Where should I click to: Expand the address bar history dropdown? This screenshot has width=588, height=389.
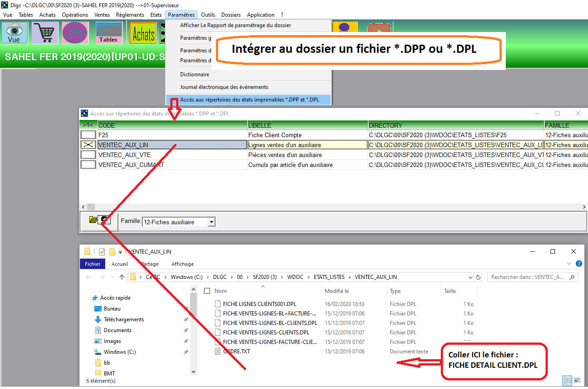(470, 277)
